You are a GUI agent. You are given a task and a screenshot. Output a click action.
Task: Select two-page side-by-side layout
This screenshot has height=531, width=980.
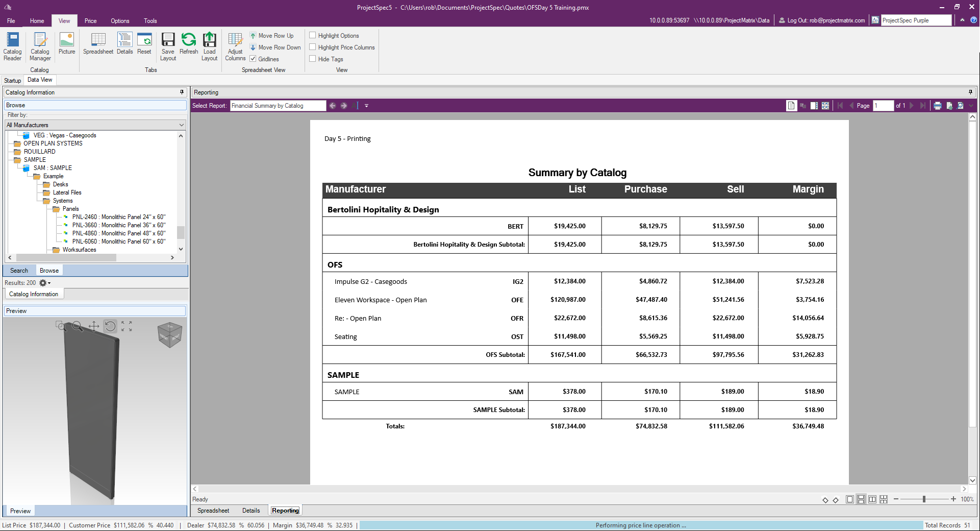pyautogui.click(x=872, y=499)
